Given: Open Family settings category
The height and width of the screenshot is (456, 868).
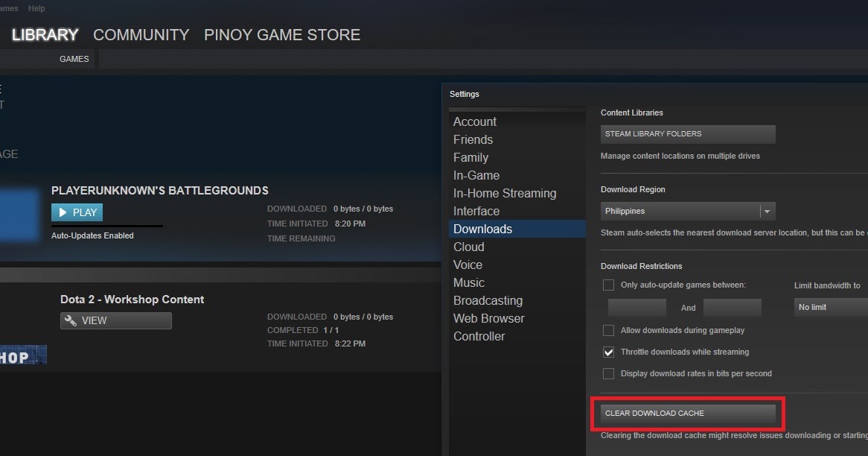Looking at the screenshot, I should [517, 157].
